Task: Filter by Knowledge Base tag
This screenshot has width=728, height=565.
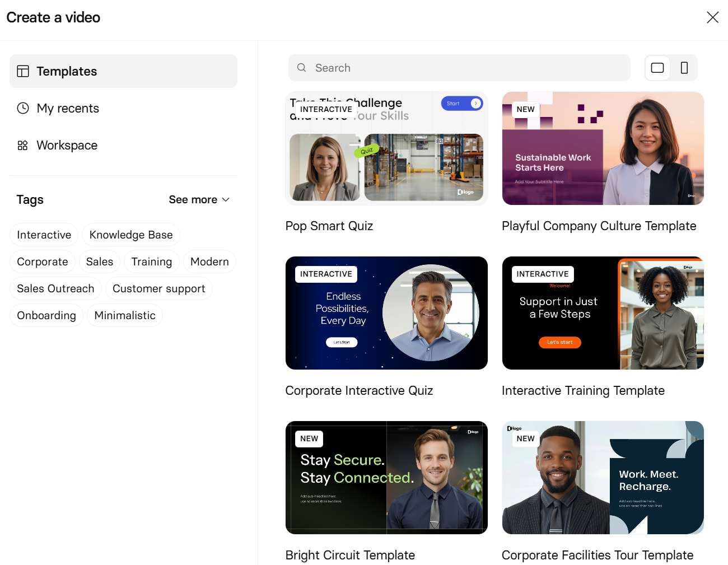Action: point(131,235)
